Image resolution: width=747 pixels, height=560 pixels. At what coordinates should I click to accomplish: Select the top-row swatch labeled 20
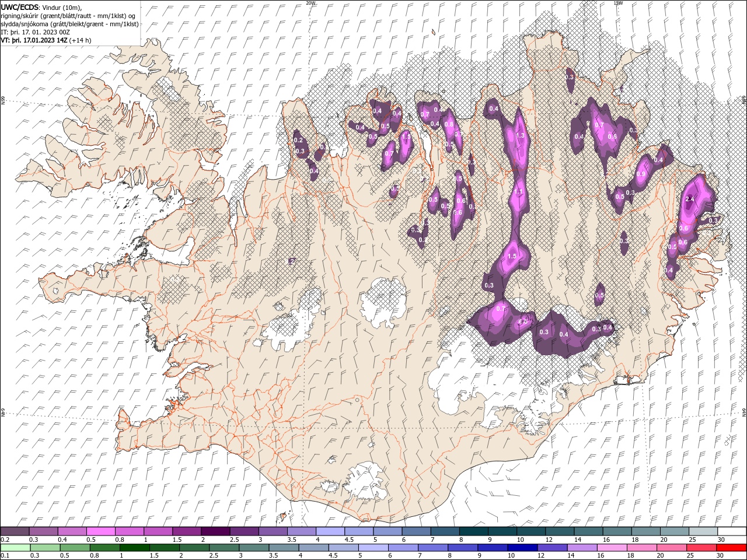click(x=673, y=531)
